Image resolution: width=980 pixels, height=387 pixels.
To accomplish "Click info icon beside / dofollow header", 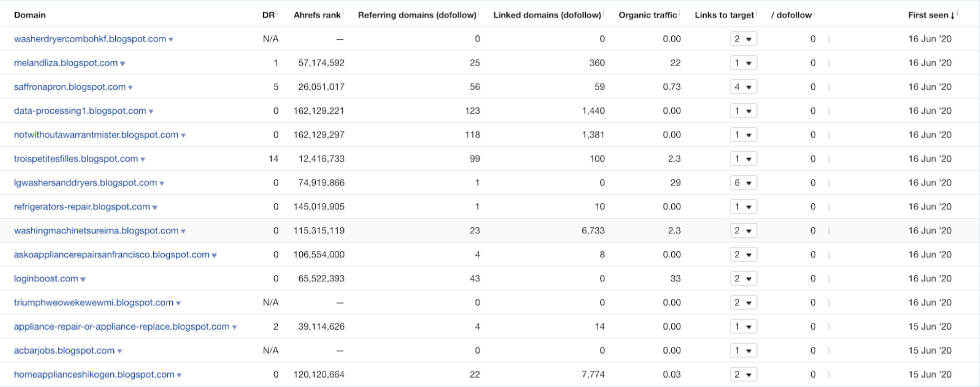I will click(814, 12).
